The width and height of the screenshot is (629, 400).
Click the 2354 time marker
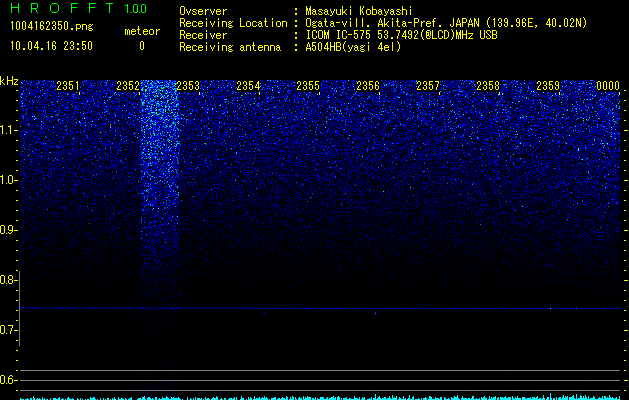(248, 86)
